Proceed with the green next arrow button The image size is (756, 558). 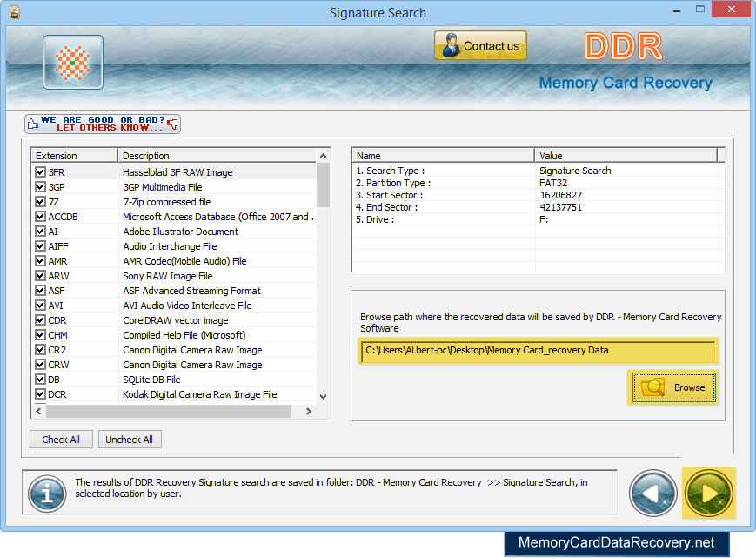click(x=708, y=494)
